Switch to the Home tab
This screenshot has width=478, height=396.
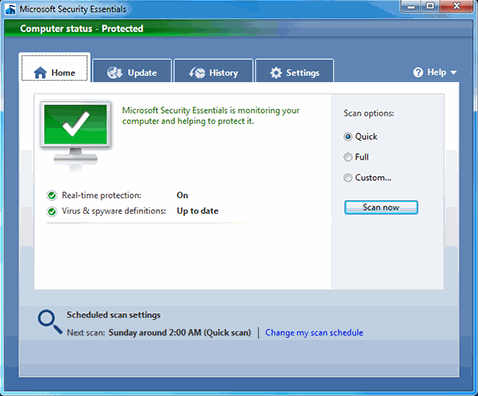click(54, 68)
